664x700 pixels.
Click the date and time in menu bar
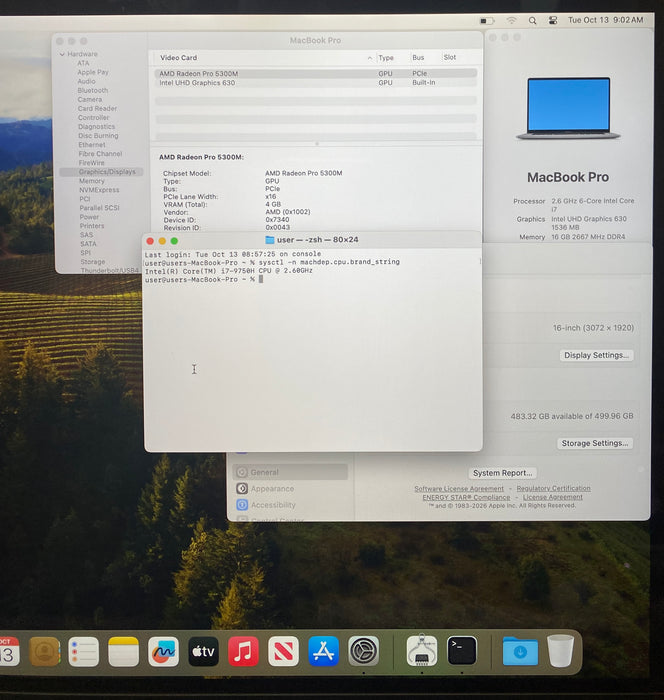[606, 20]
